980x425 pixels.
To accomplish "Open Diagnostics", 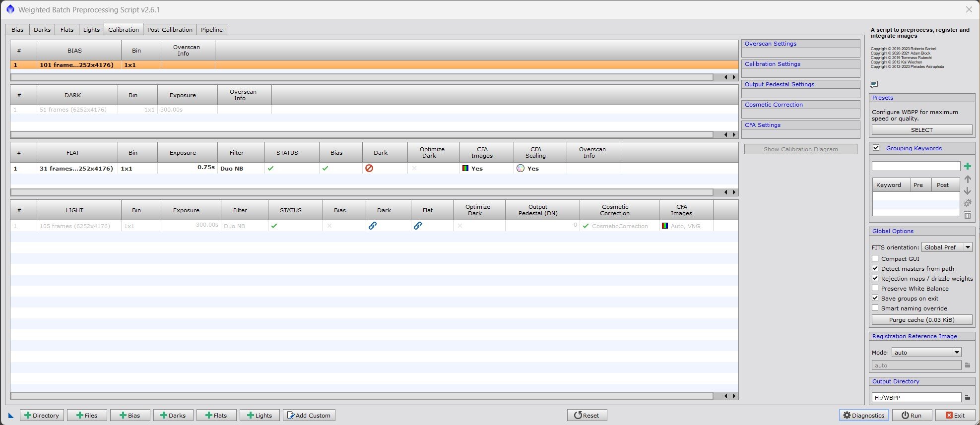I will 864,415.
